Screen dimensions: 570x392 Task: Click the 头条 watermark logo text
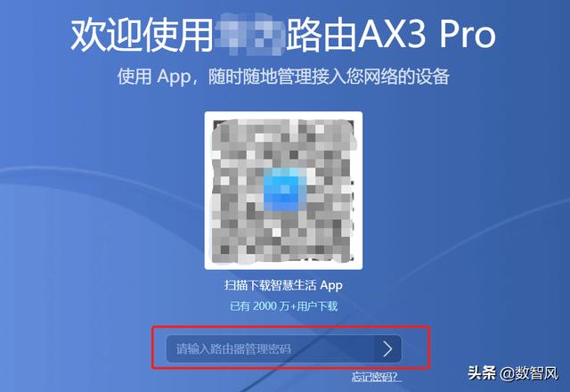coord(482,372)
